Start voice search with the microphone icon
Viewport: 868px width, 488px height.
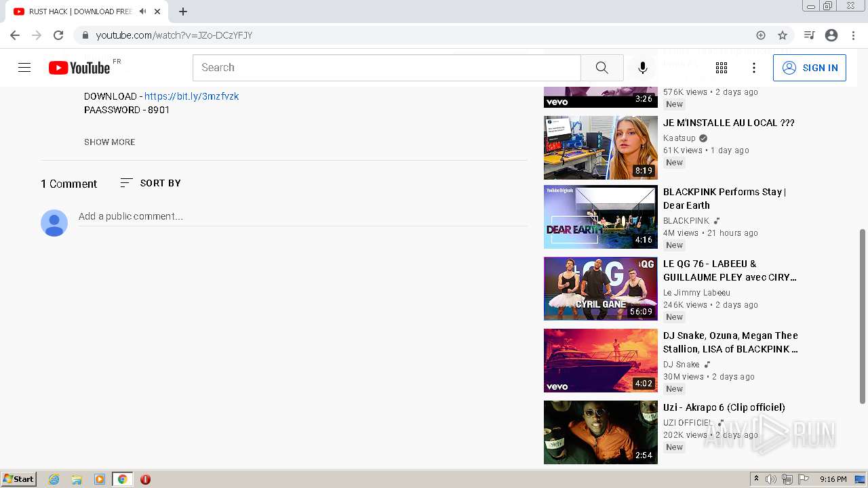643,68
